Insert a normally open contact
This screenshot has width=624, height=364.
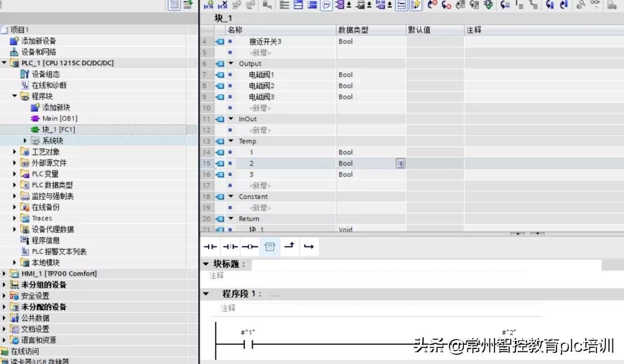pyautogui.click(x=210, y=247)
